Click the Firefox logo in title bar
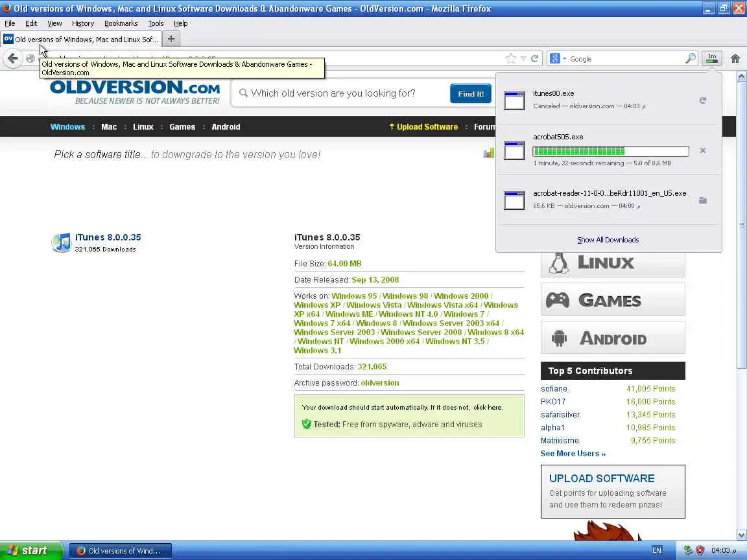The image size is (747, 560). [x=6, y=8]
